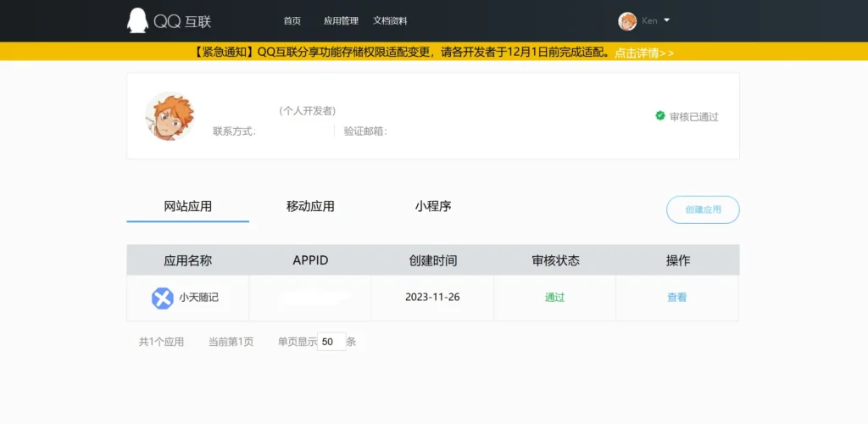Click the 审核状态 column header
This screenshot has height=424, width=868.
555,260
